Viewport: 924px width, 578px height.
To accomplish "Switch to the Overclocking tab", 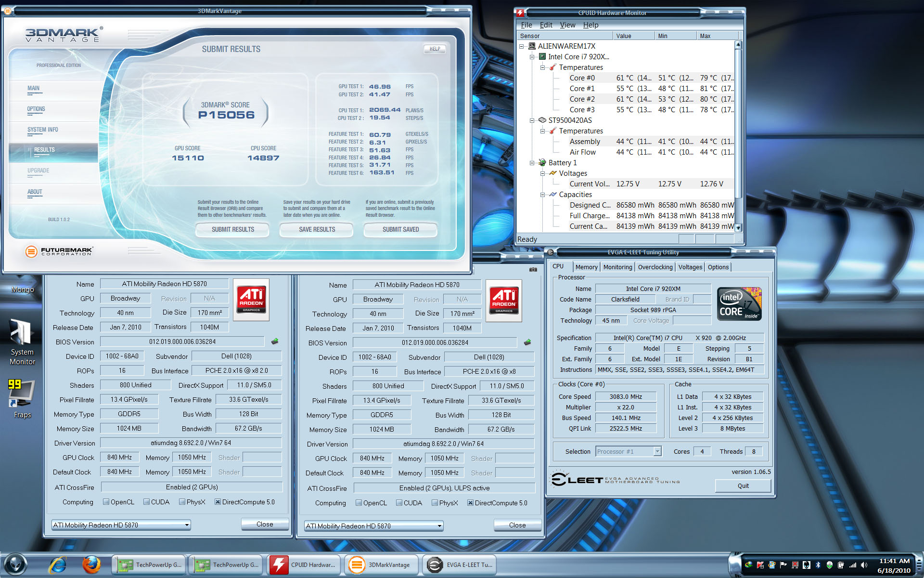I will pyautogui.click(x=655, y=267).
